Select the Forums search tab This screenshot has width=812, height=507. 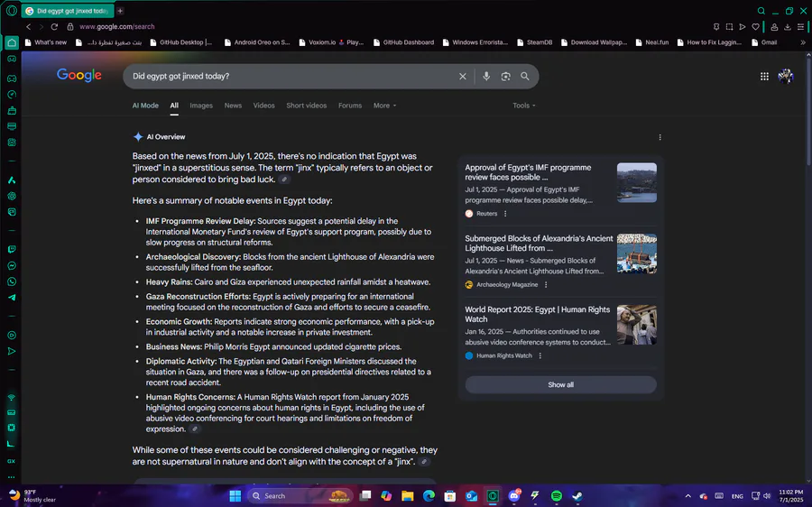click(x=350, y=106)
